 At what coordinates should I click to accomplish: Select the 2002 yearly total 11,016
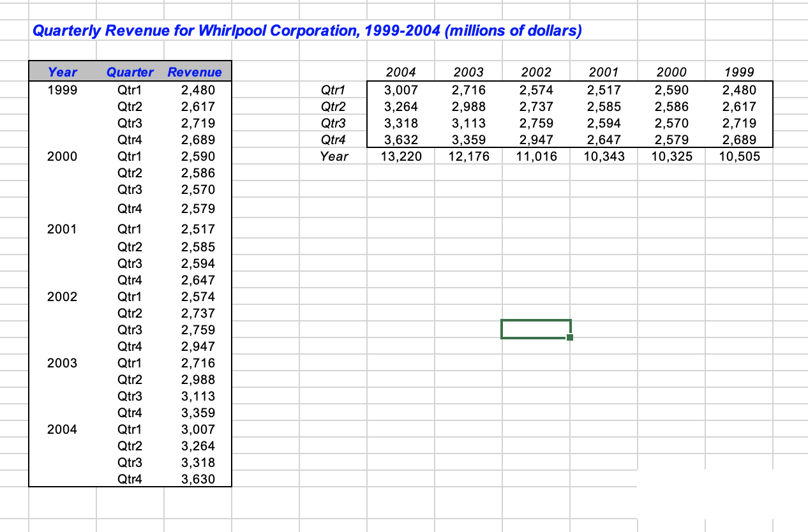point(536,156)
